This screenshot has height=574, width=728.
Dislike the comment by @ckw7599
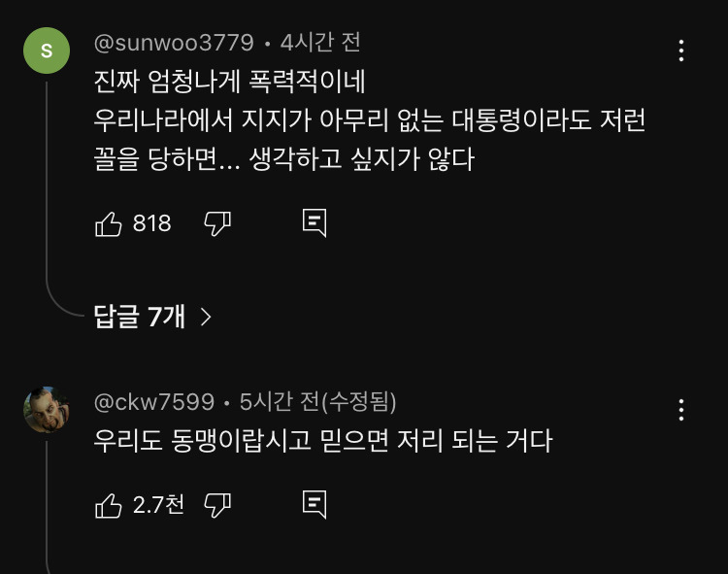point(217,505)
